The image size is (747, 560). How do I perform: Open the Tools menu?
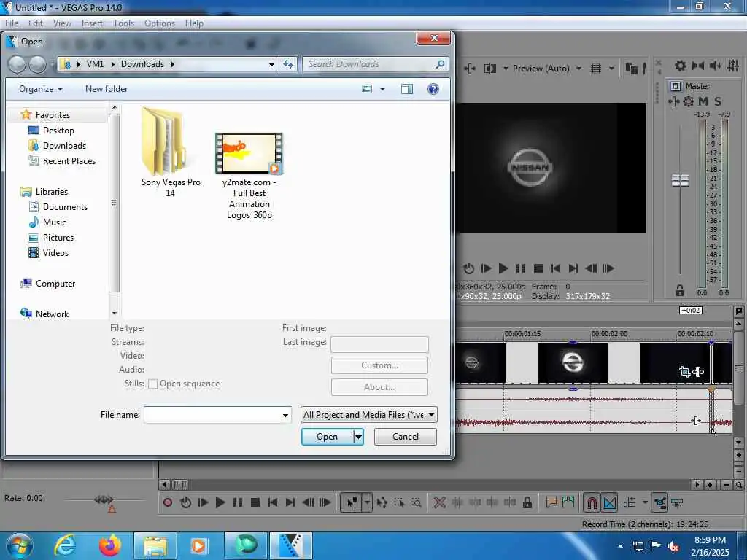(x=123, y=23)
